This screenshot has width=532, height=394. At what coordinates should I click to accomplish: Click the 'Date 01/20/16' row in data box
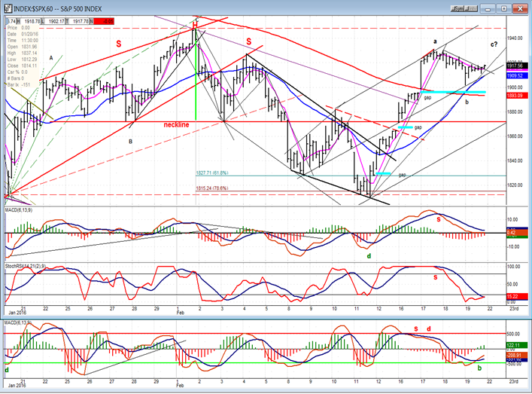pos(23,34)
